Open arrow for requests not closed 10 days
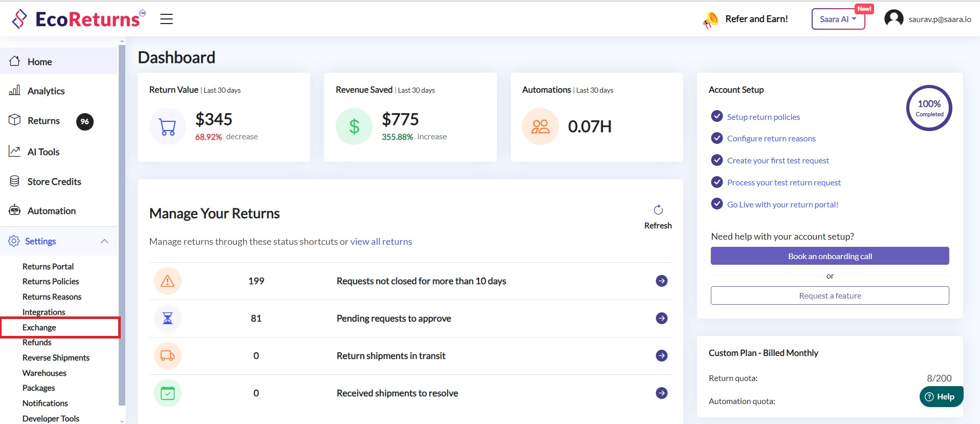Viewport: 980px width, 424px height. coord(662,281)
